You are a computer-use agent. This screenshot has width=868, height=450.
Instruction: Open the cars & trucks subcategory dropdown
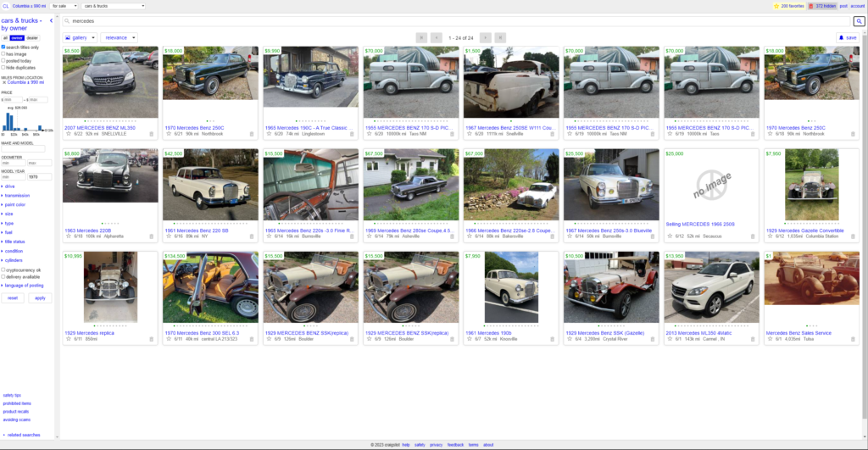click(114, 6)
